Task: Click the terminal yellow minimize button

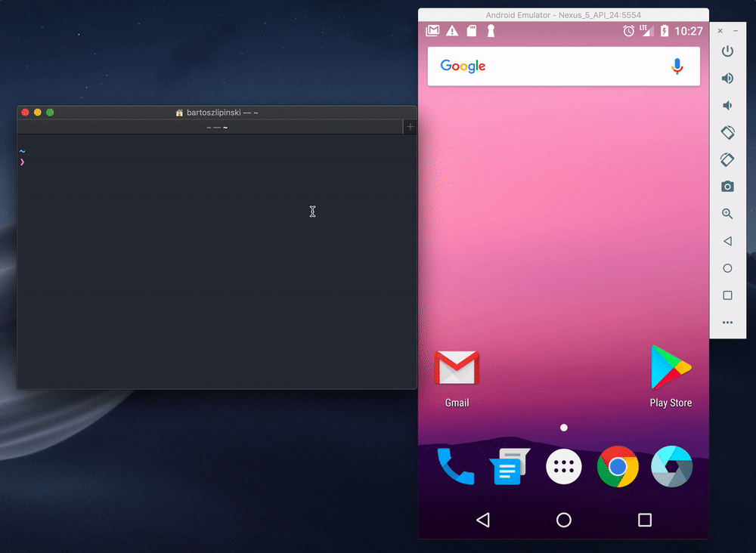Action: (38, 113)
